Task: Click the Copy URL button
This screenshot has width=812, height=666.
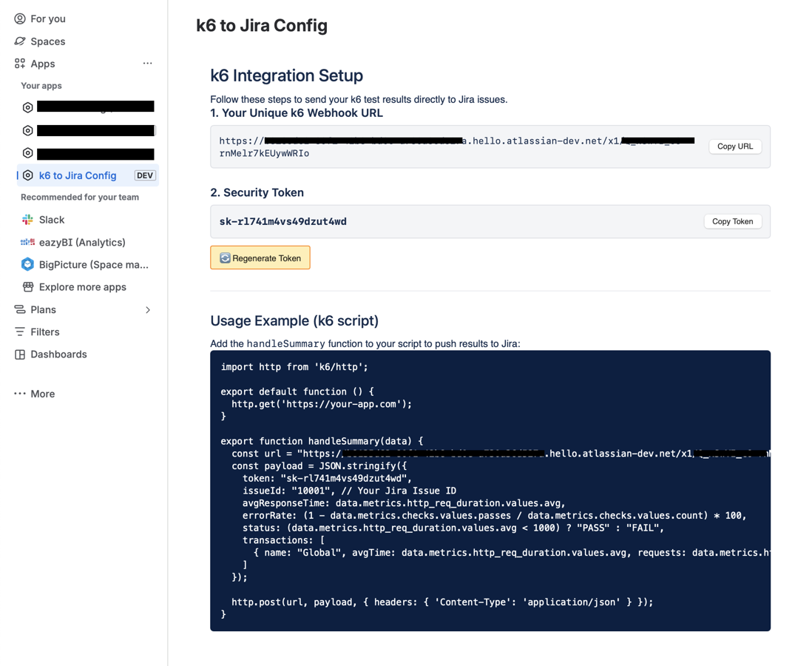Action: (734, 147)
